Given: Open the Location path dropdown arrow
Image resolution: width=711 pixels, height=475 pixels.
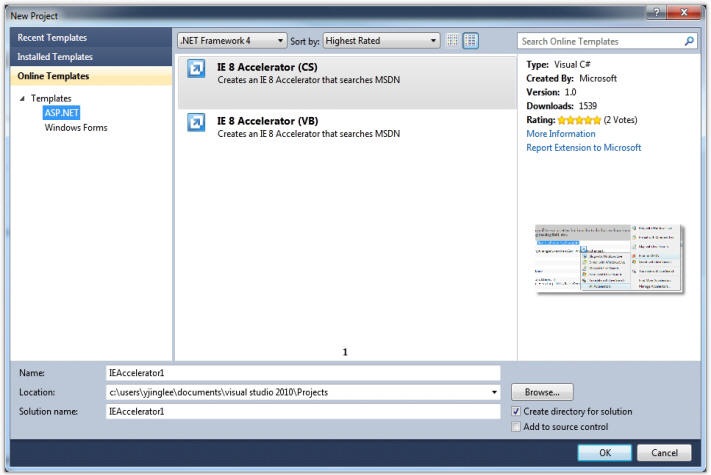Looking at the screenshot, I should tap(494, 393).
